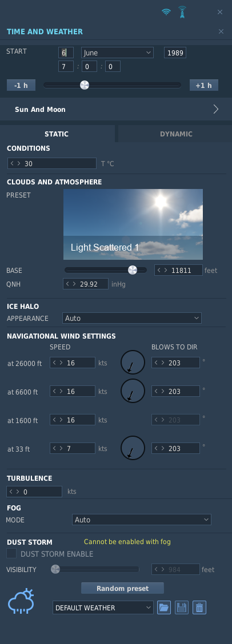Click the Random preset button
The height and width of the screenshot is (644, 232).
122,588
